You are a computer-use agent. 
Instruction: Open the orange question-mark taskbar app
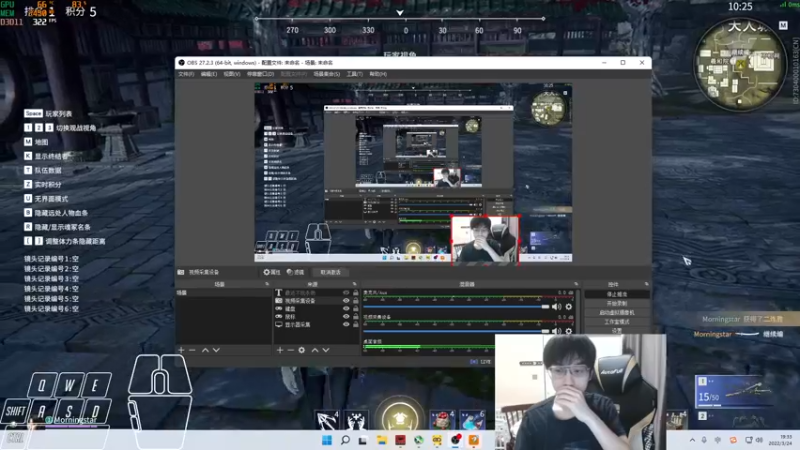pyautogui.click(x=474, y=440)
